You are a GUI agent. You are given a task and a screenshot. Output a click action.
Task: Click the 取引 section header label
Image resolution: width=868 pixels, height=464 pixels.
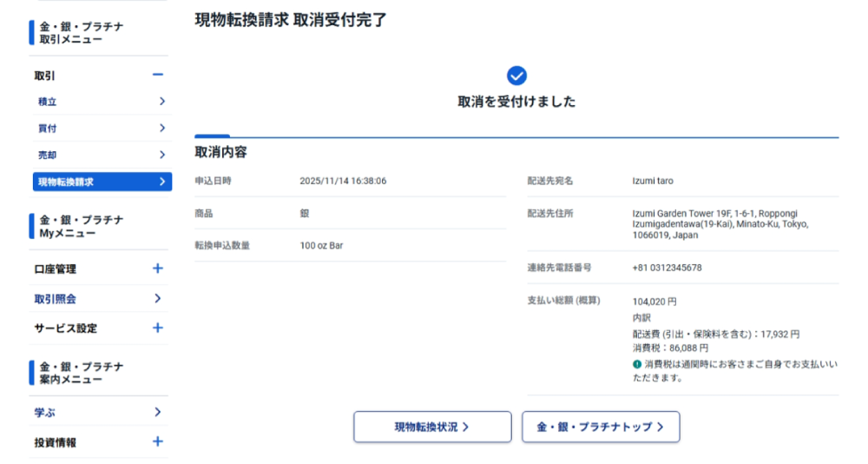click(45, 76)
